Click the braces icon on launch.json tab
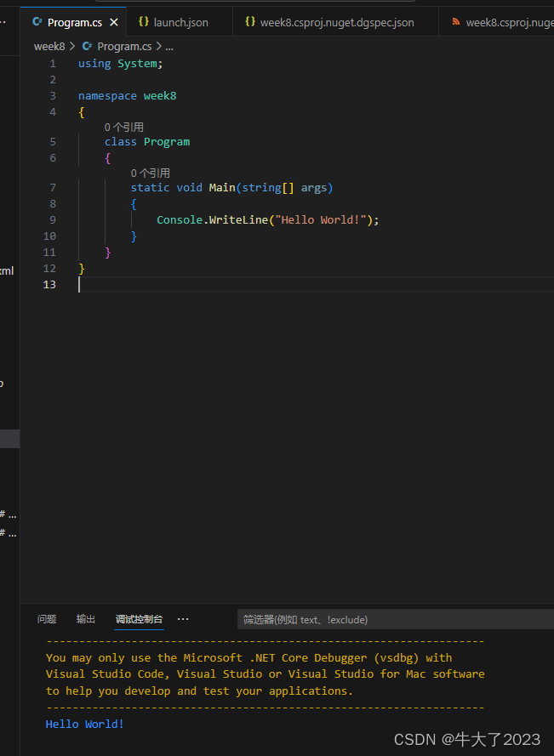The height and width of the screenshot is (756, 554). coord(144,22)
